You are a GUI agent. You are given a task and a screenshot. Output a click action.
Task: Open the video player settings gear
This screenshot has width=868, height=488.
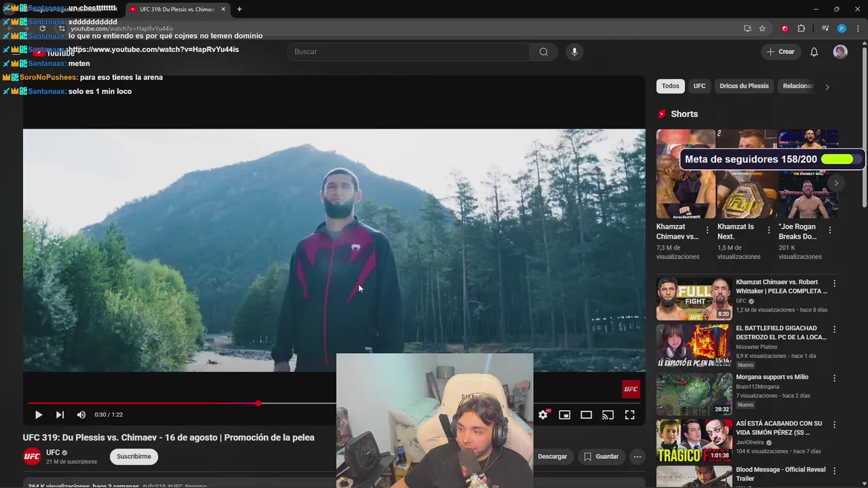tap(543, 415)
